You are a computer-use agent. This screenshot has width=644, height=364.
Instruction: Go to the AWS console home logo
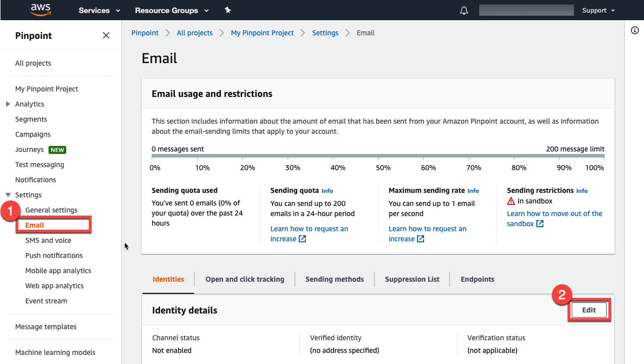[40, 10]
